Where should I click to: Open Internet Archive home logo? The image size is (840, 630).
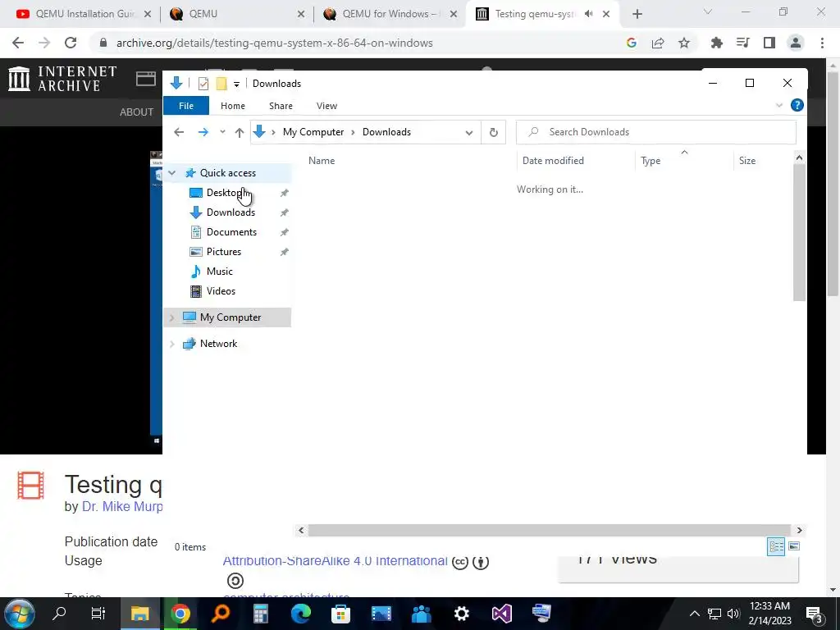click(62, 78)
